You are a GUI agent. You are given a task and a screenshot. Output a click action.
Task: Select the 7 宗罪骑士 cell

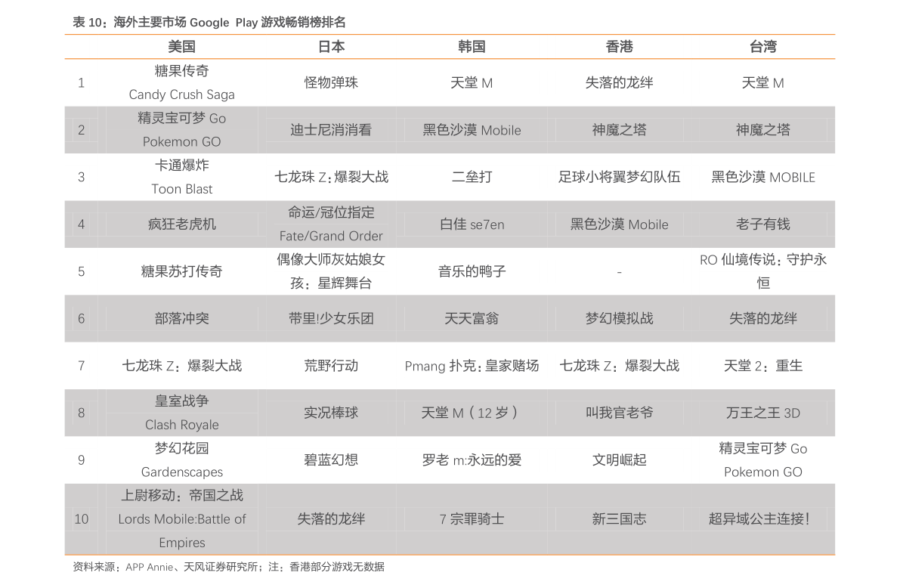click(472, 519)
